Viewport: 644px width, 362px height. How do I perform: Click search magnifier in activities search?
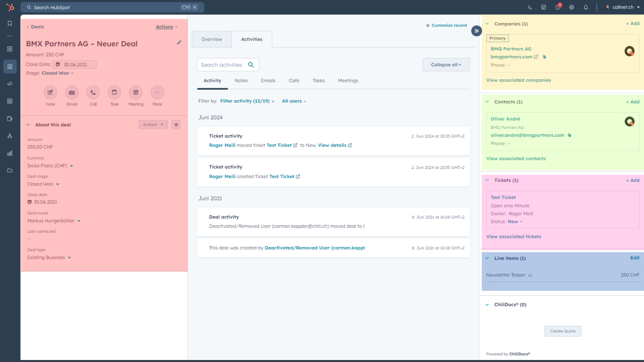(251, 65)
